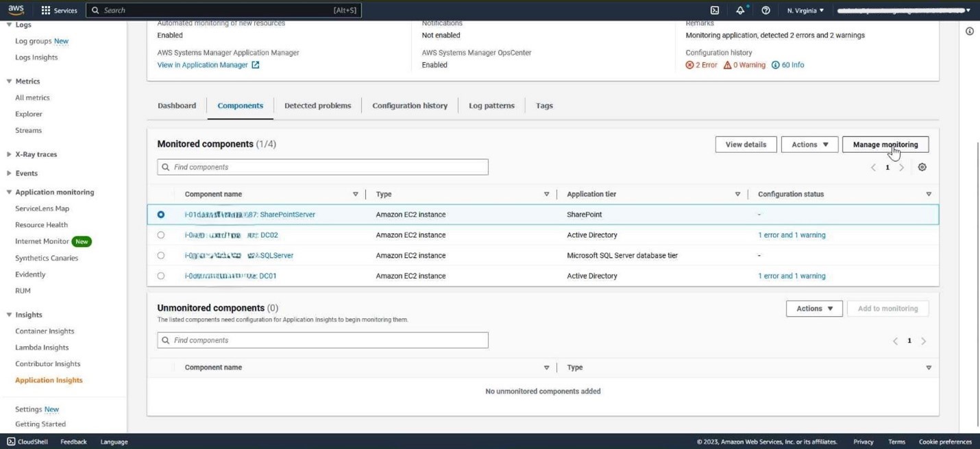Switch to the Tags tab
The width and height of the screenshot is (980, 449).
(544, 106)
